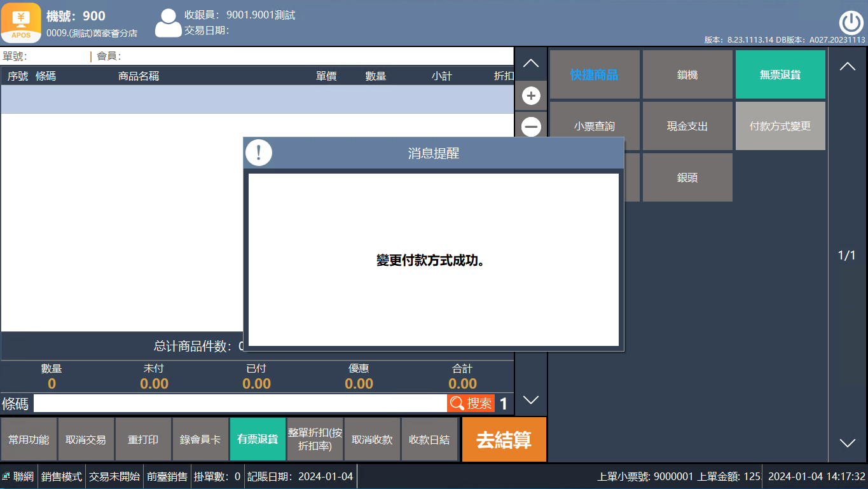Open 小票查詢 receipt query
The width and height of the screenshot is (868, 489).
tap(595, 126)
